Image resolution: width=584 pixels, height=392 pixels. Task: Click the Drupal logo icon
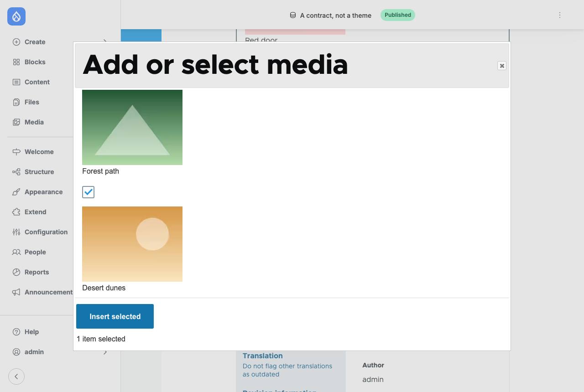[x=16, y=16]
